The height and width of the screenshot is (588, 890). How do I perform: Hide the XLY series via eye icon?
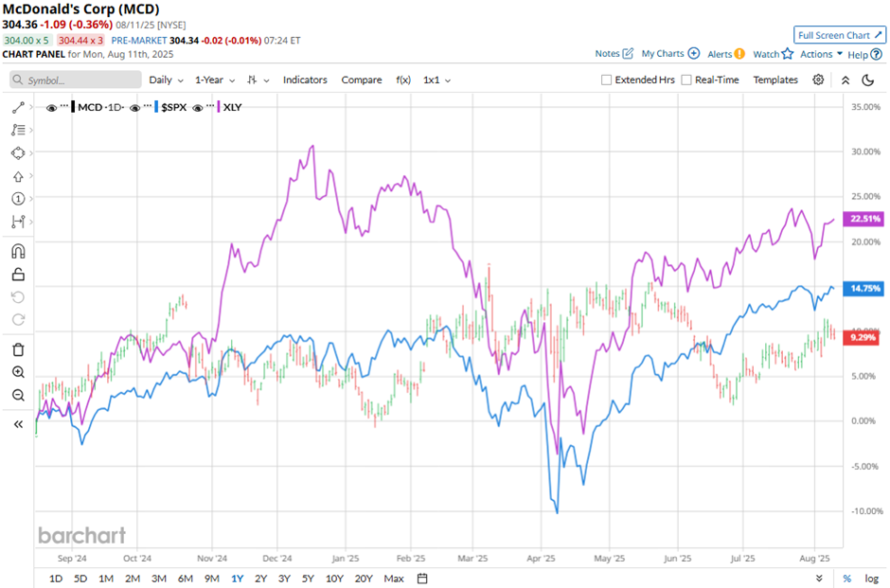pos(198,108)
